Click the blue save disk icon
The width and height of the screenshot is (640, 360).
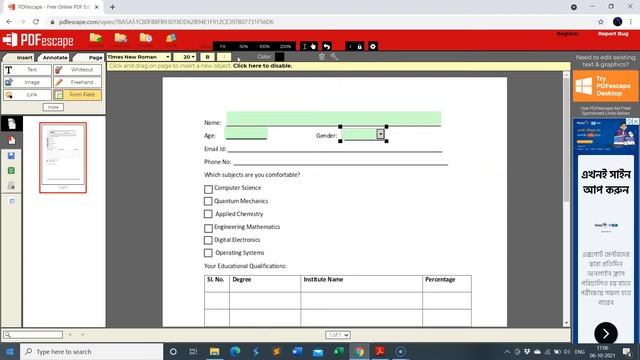[11, 156]
